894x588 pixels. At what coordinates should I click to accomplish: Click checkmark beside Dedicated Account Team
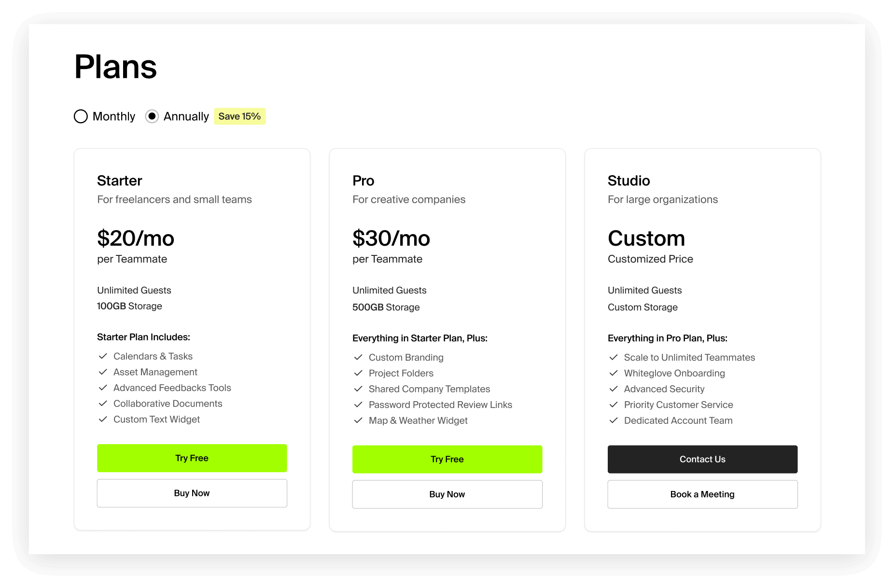pos(614,420)
